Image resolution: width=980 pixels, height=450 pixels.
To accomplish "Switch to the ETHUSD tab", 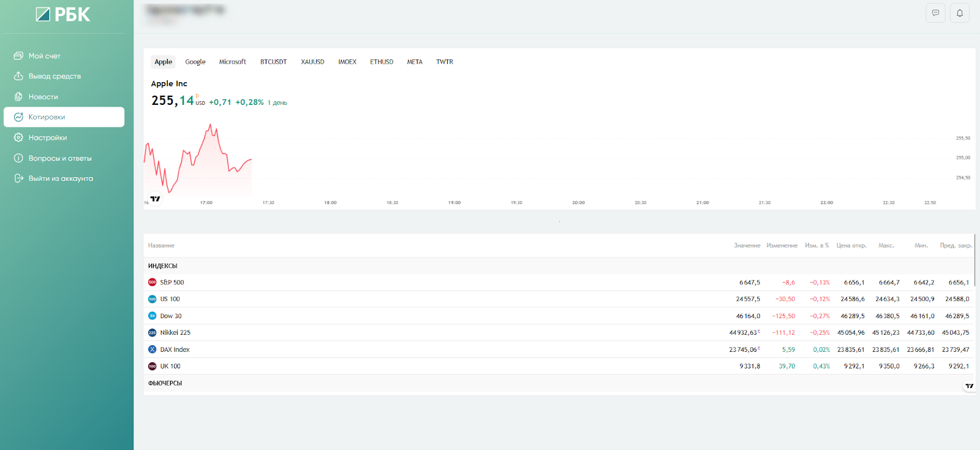I will click(382, 62).
